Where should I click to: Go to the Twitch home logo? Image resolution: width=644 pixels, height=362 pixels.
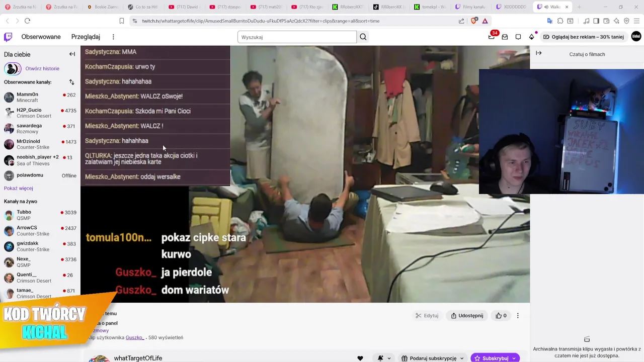click(x=8, y=37)
